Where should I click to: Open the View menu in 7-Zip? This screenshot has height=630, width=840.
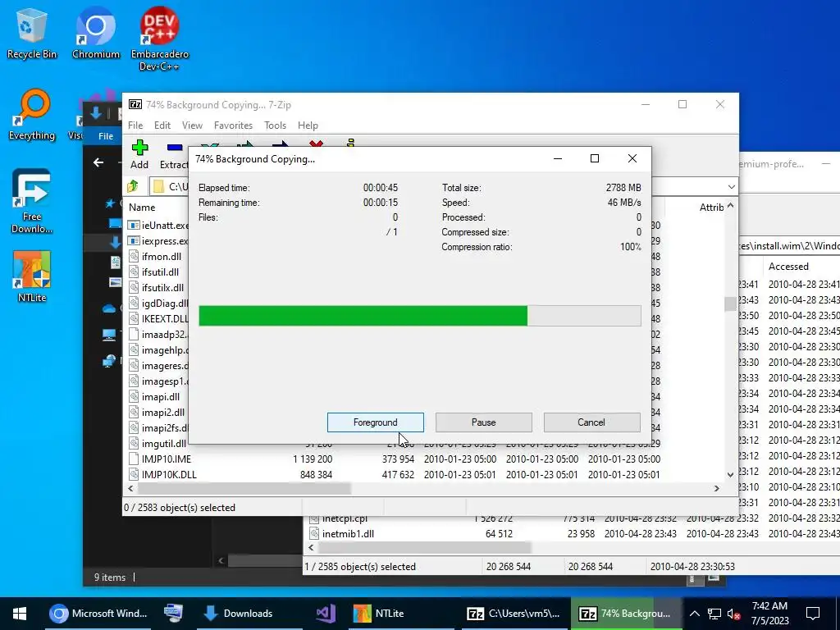[x=192, y=126]
